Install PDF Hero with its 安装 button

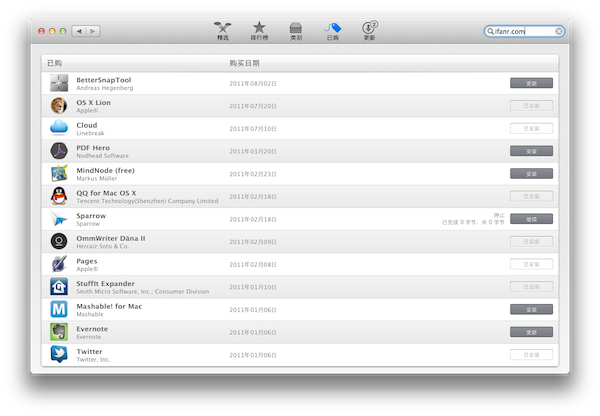click(531, 151)
